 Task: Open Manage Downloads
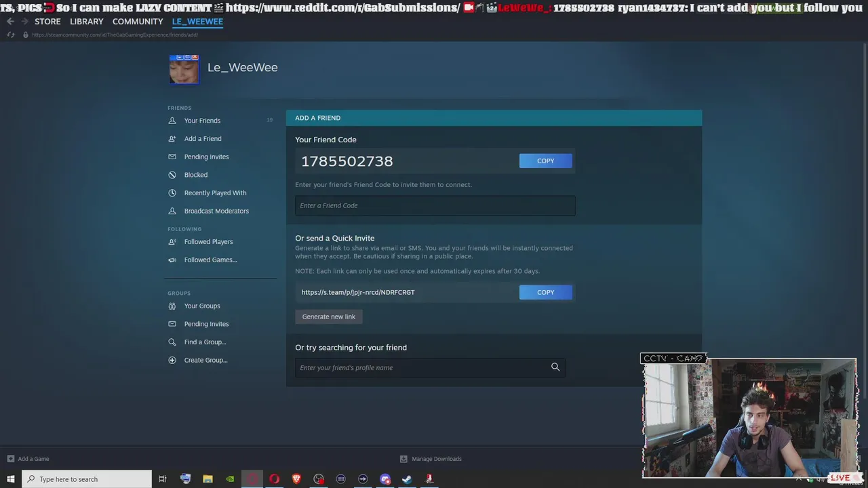tap(431, 459)
